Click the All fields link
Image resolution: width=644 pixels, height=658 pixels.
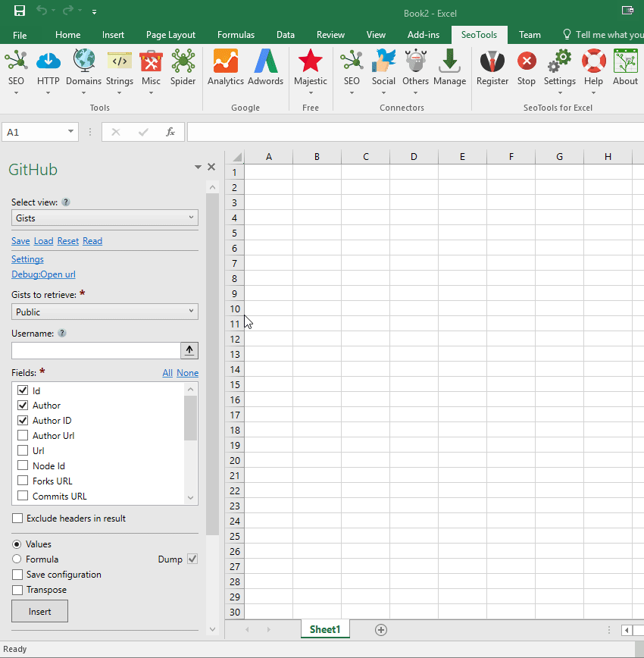167,373
